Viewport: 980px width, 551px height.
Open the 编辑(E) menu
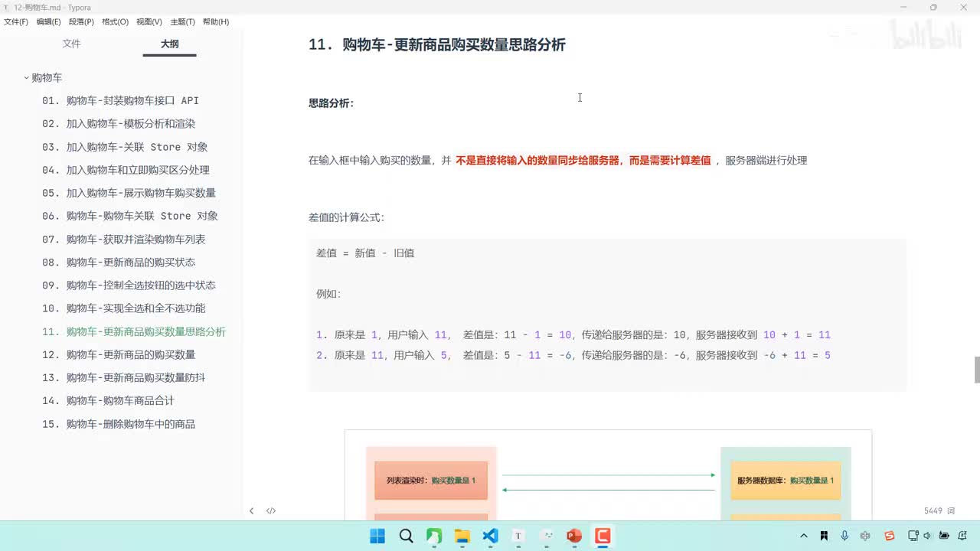click(48, 21)
